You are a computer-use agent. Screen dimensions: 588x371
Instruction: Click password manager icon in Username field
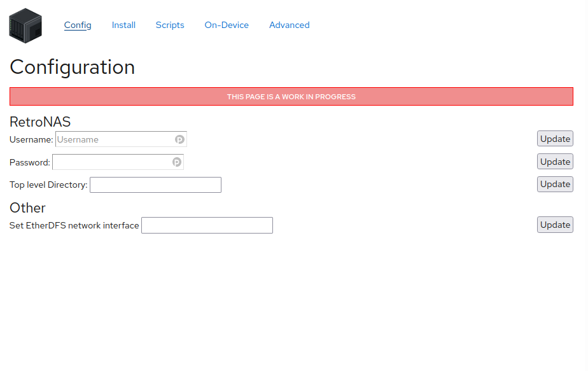click(x=179, y=139)
